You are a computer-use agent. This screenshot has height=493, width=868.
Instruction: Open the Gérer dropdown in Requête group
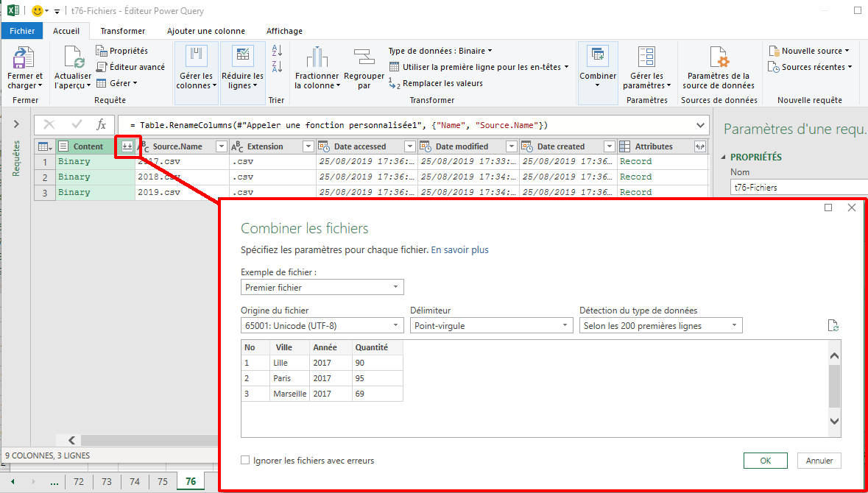tap(116, 84)
